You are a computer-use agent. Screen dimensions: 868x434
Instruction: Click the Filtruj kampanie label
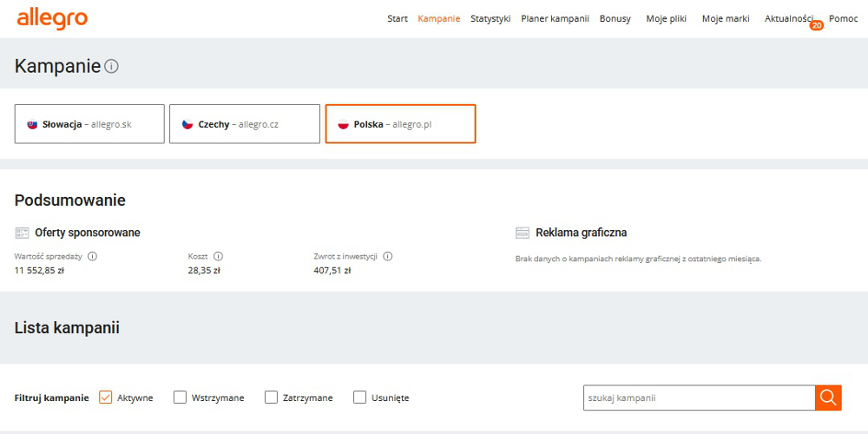pos(51,398)
